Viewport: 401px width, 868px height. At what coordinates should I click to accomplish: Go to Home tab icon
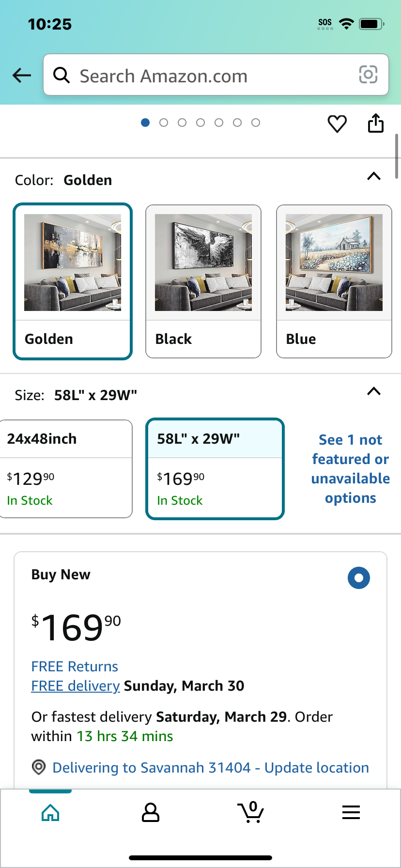(50, 813)
